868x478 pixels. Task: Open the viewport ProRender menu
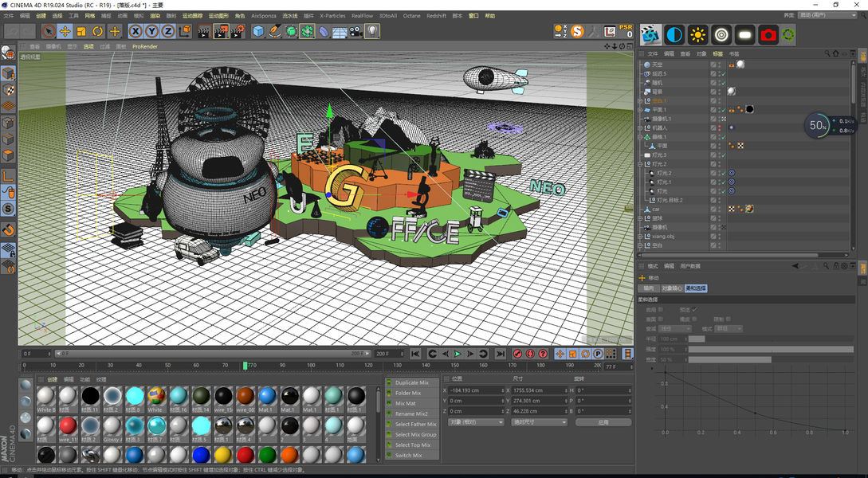145,46
